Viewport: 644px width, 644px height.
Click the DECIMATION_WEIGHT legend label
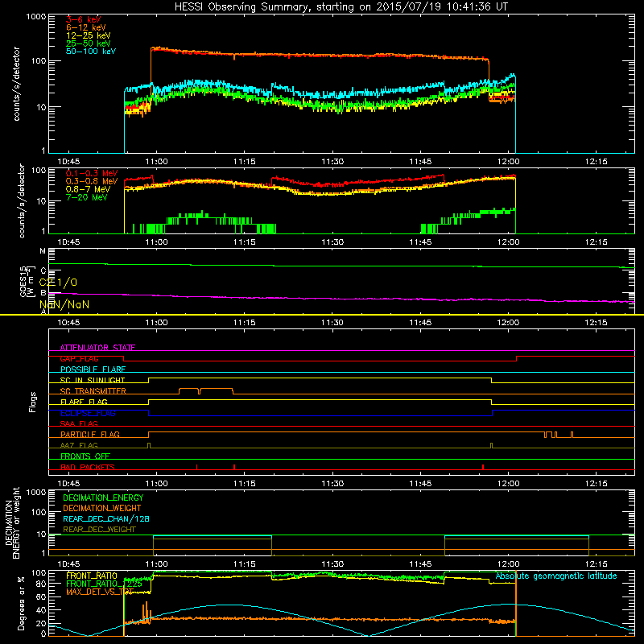(102, 508)
